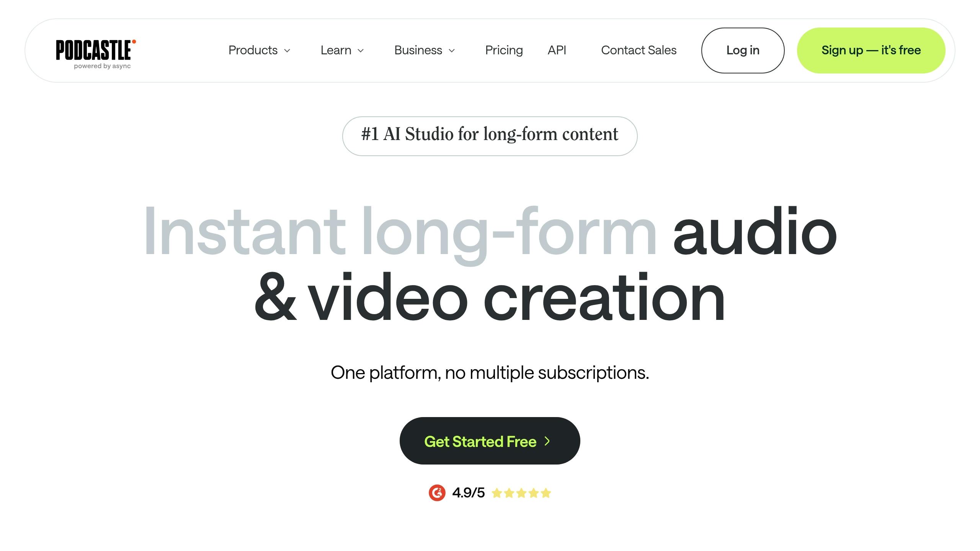980x551 pixels.
Task: Expand the Business chevron
Action: click(452, 51)
